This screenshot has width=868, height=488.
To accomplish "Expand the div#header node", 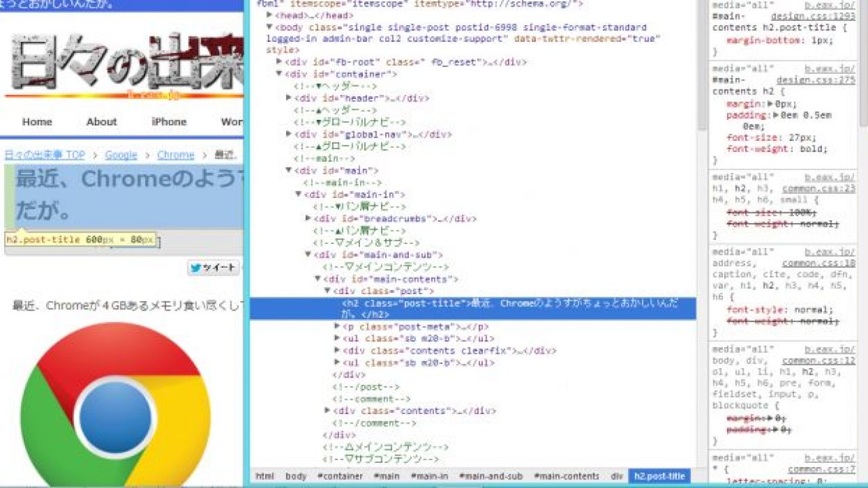I will click(289, 98).
